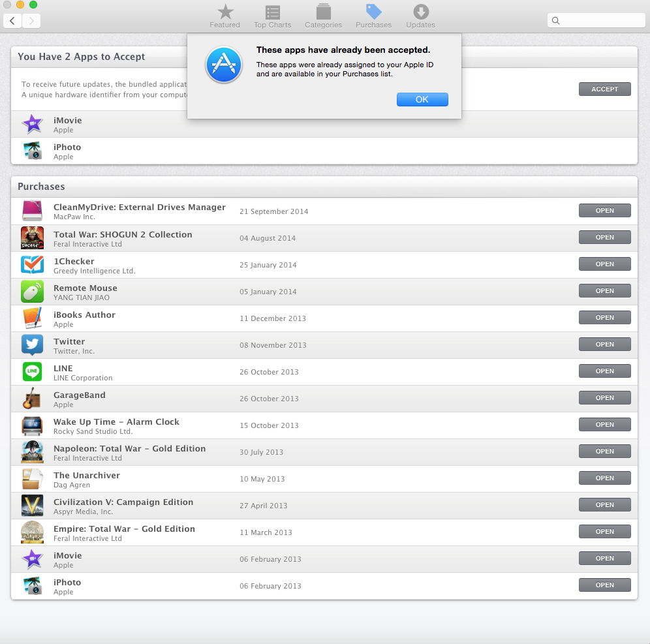Open Total War: SHOGUN 2 Collection
This screenshot has width=650, height=644.
(604, 238)
